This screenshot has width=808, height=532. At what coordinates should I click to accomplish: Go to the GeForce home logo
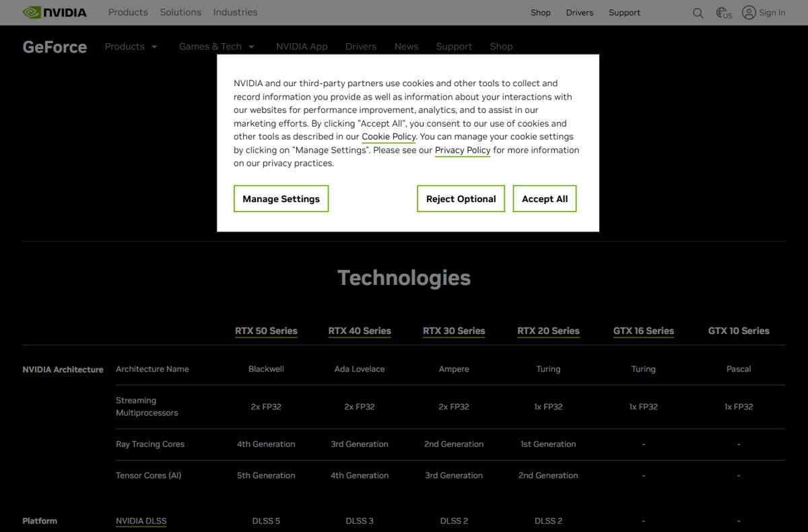pos(55,47)
